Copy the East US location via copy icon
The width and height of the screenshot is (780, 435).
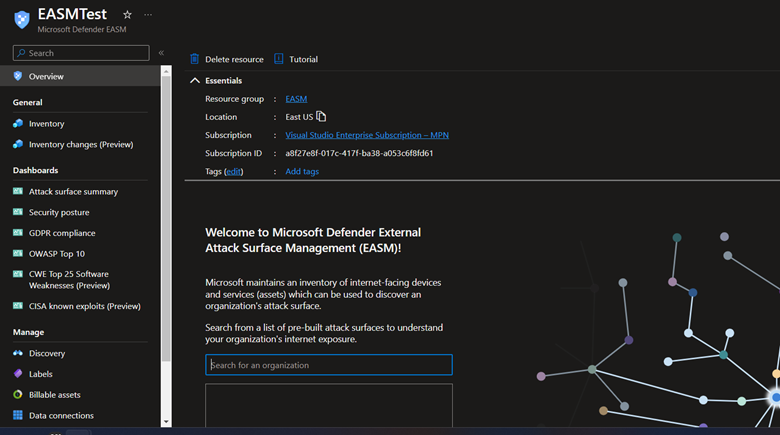(321, 116)
